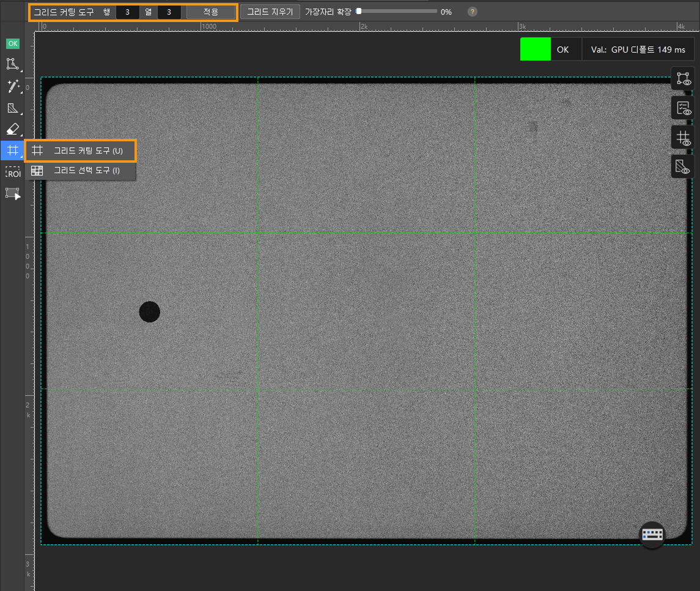Toggle mask visibility eye icon
This screenshot has width=700, height=591.
click(683, 166)
